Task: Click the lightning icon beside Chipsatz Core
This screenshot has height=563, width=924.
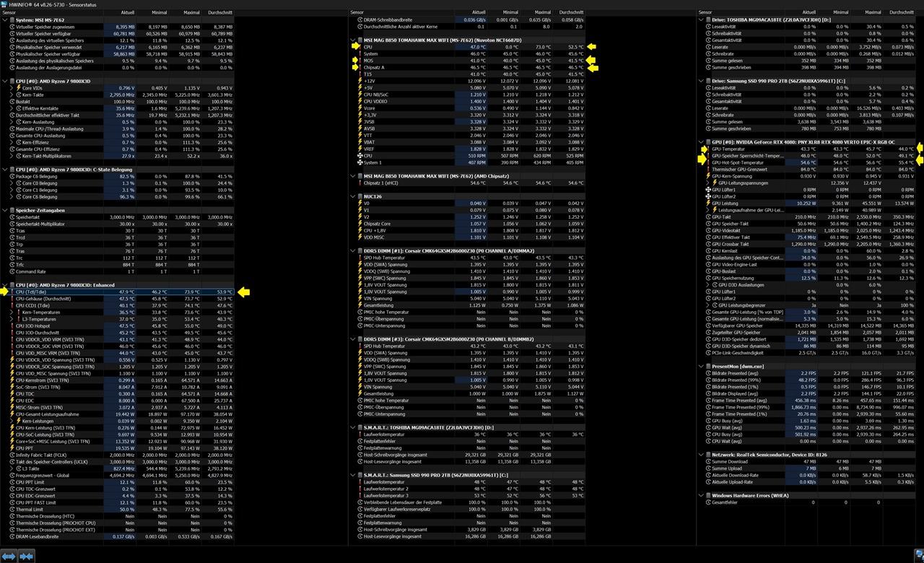Action: pos(359,224)
